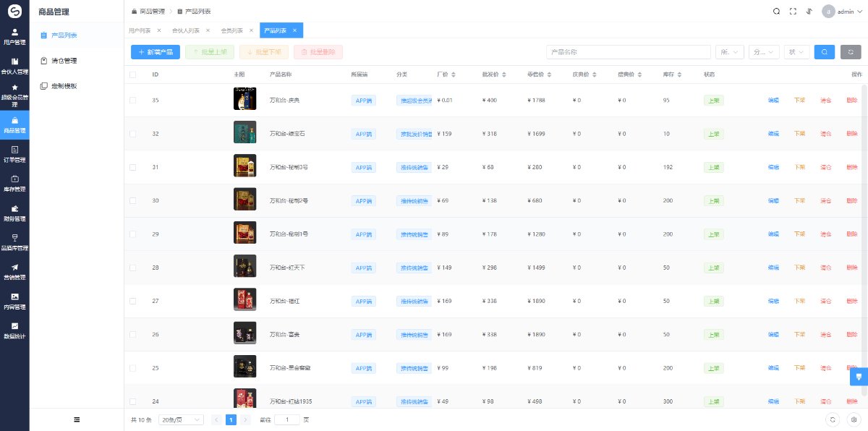Switch to the 会员列表 tab

(x=231, y=30)
